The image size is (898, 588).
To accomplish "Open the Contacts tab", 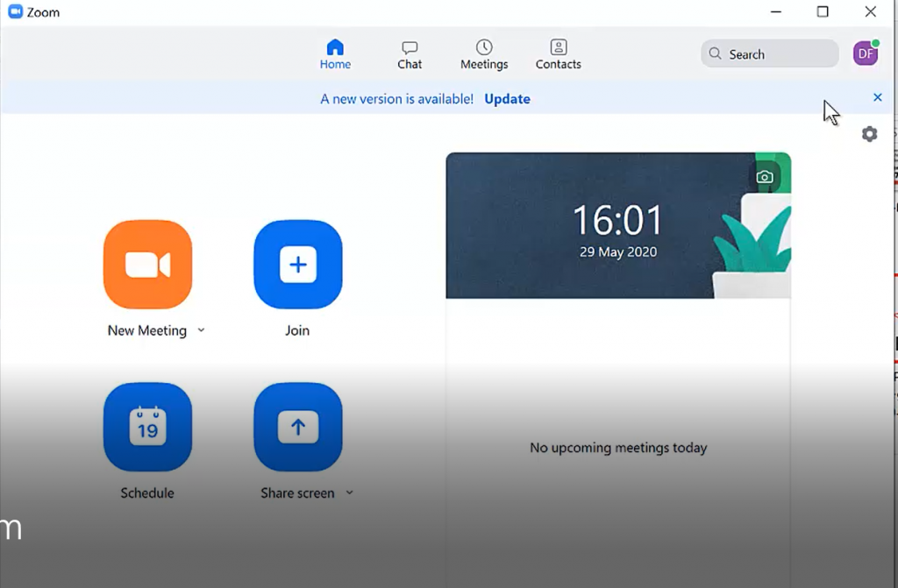I will (559, 54).
